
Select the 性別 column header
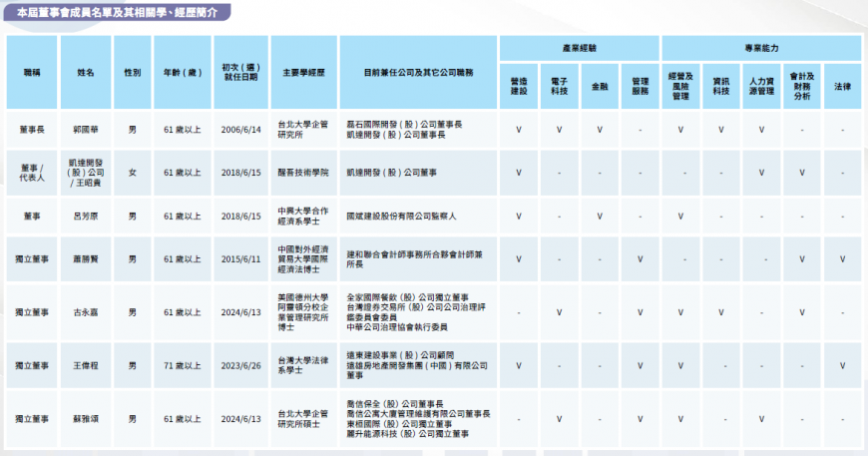click(x=133, y=73)
